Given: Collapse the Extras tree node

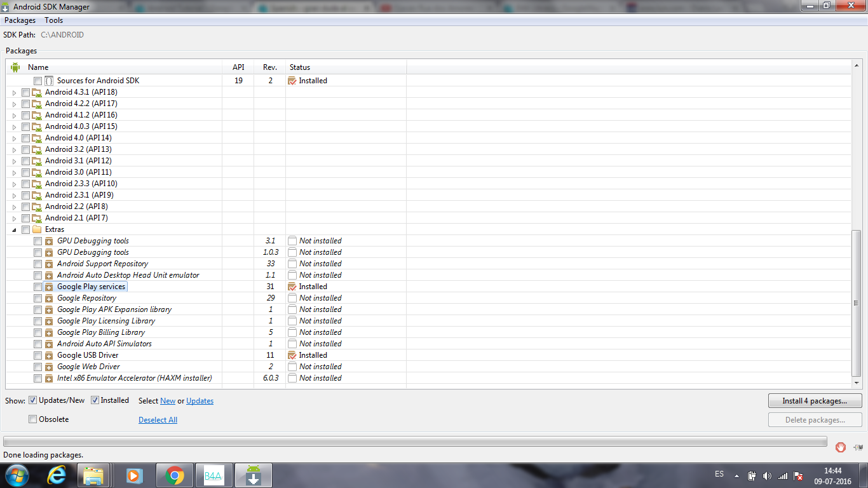Looking at the screenshot, I should coord(15,230).
